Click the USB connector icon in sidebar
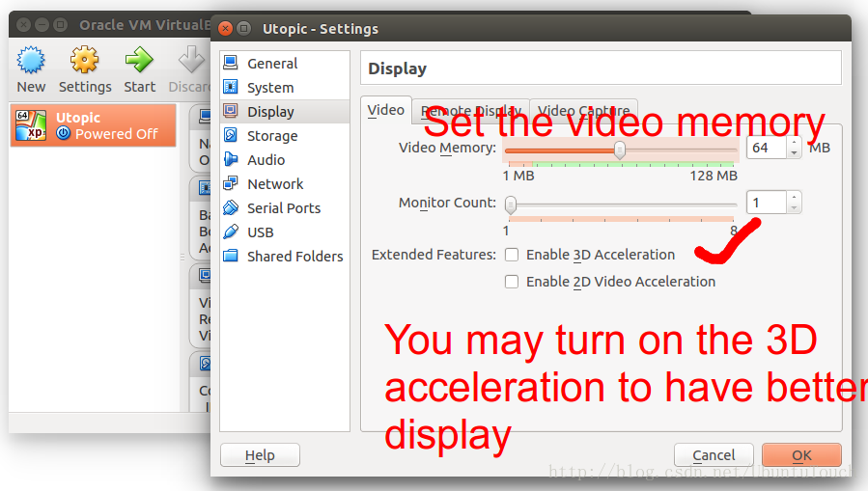 (x=231, y=232)
